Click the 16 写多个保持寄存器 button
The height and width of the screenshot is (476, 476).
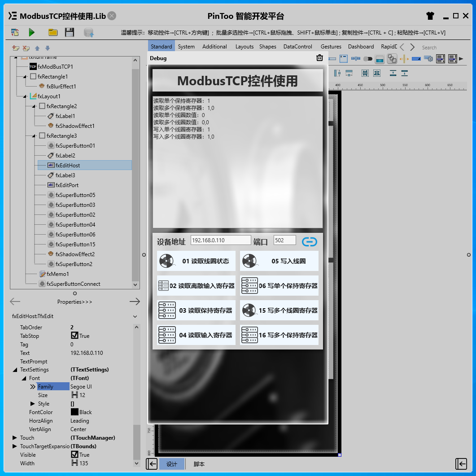pyautogui.click(x=279, y=335)
